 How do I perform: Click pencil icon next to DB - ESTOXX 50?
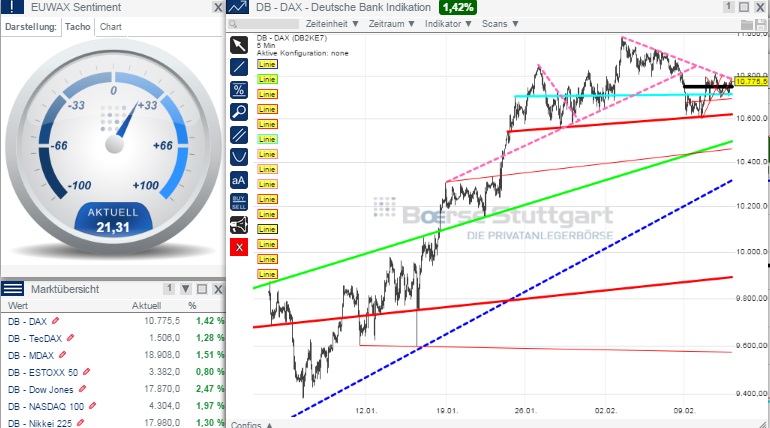tap(86, 372)
